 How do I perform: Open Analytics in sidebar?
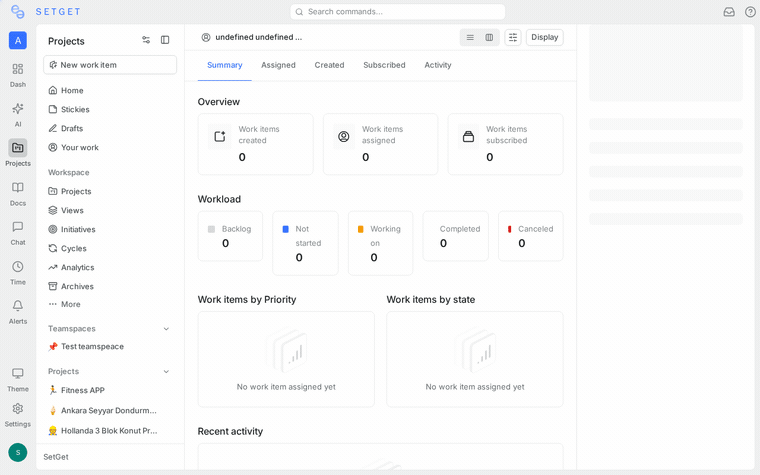[x=110, y=268]
